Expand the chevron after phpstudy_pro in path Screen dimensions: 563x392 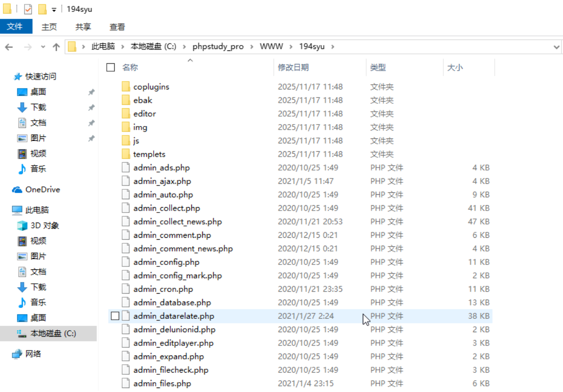pos(252,46)
